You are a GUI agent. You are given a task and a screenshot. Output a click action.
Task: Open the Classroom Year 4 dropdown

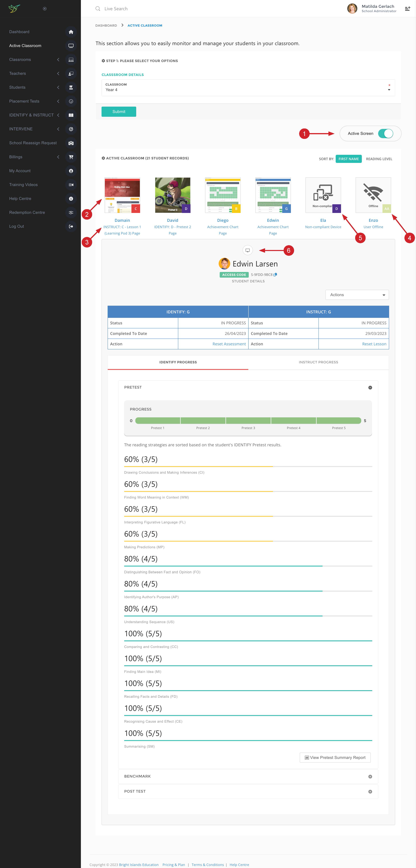[248, 88]
